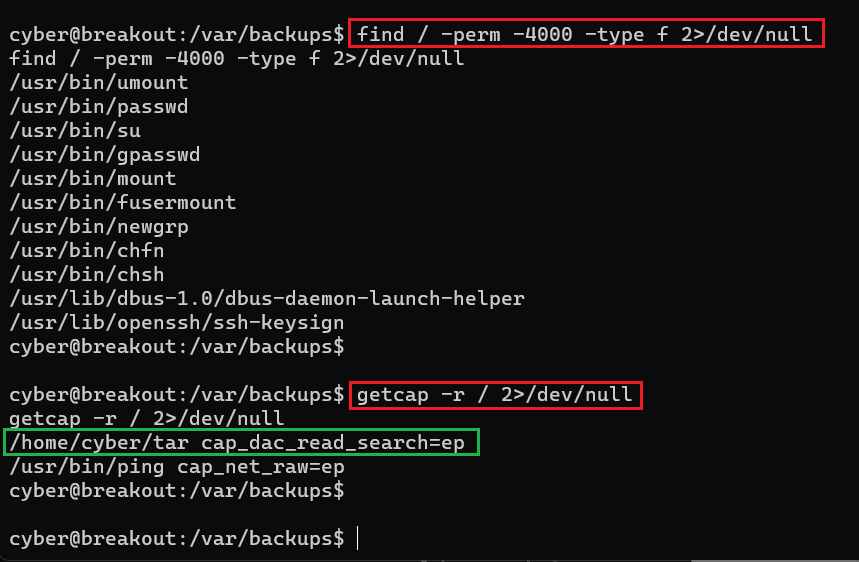This screenshot has width=859, height=562.
Task: Click the empty prompt directly below ping line
Action: [176, 490]
